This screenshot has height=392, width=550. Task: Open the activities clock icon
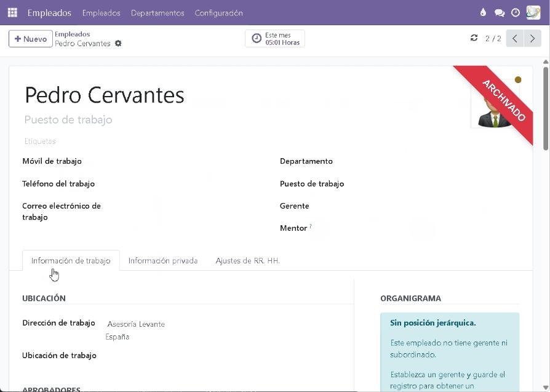(516, 13)
